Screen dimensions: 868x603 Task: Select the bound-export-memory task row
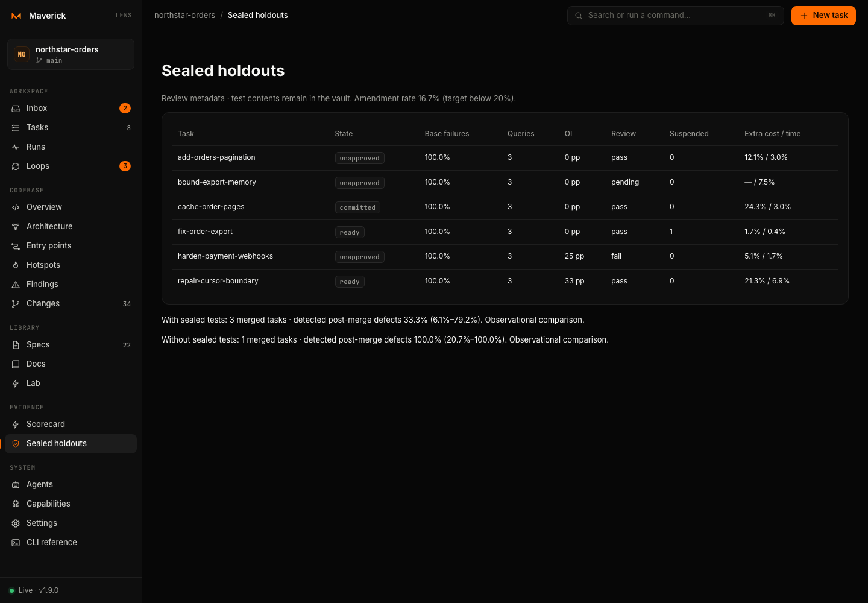tap(505, 183)
